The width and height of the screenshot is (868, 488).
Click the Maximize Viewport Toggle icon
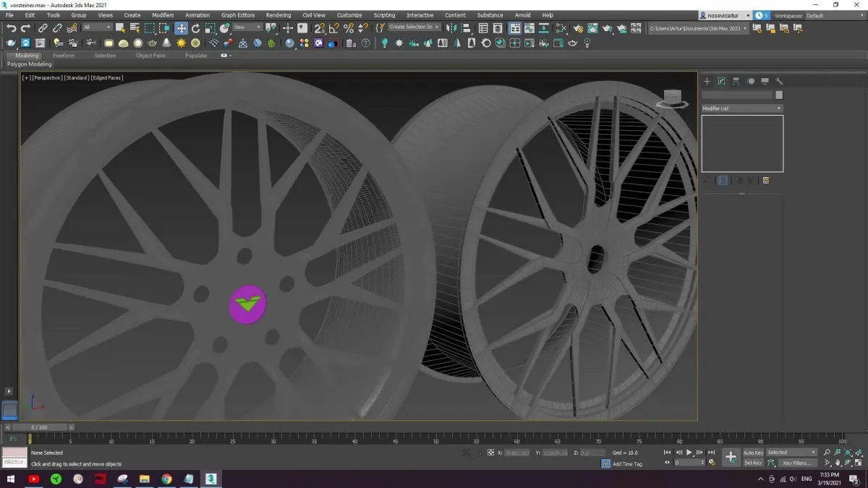pyautogui.click(x=859, y=463)
